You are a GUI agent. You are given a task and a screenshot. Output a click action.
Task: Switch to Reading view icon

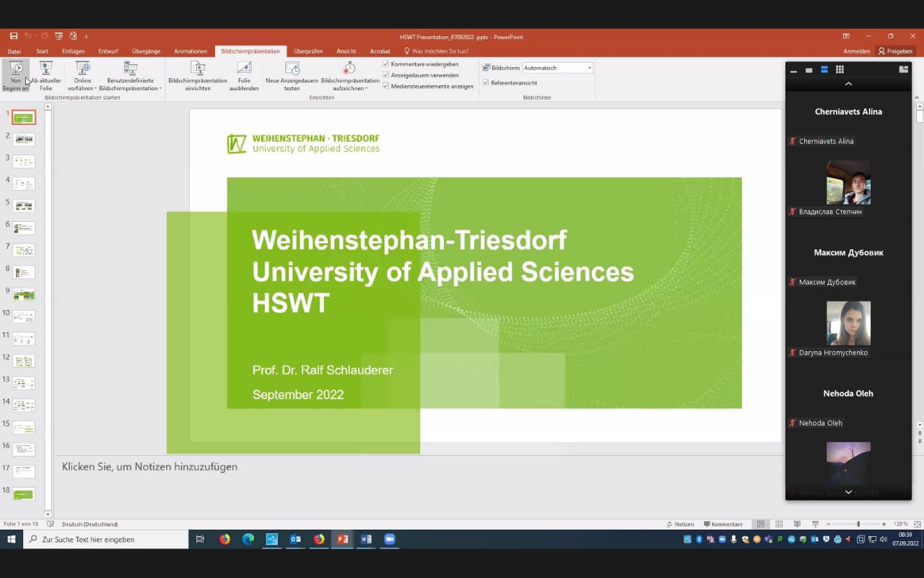(797, 524)
